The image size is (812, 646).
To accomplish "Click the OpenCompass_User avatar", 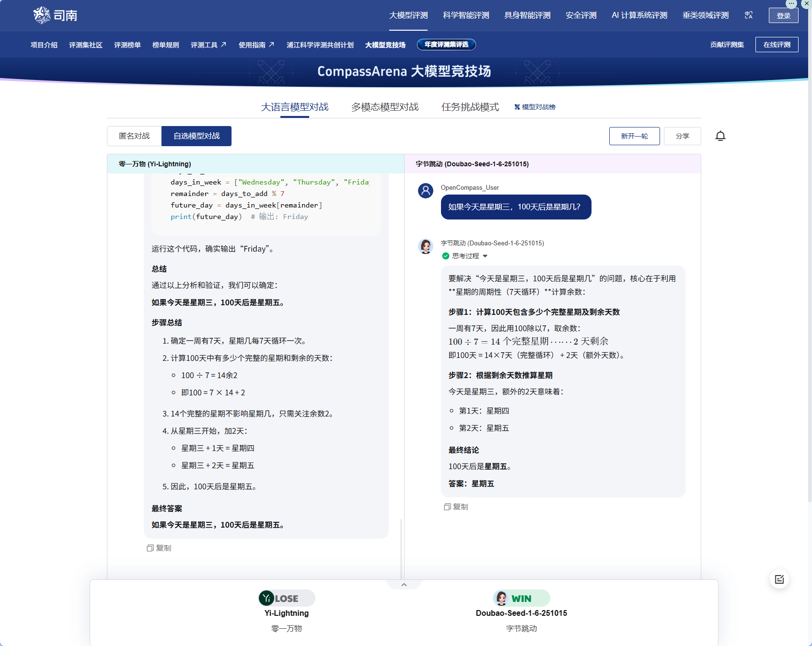I will click(x=426, y=191).
